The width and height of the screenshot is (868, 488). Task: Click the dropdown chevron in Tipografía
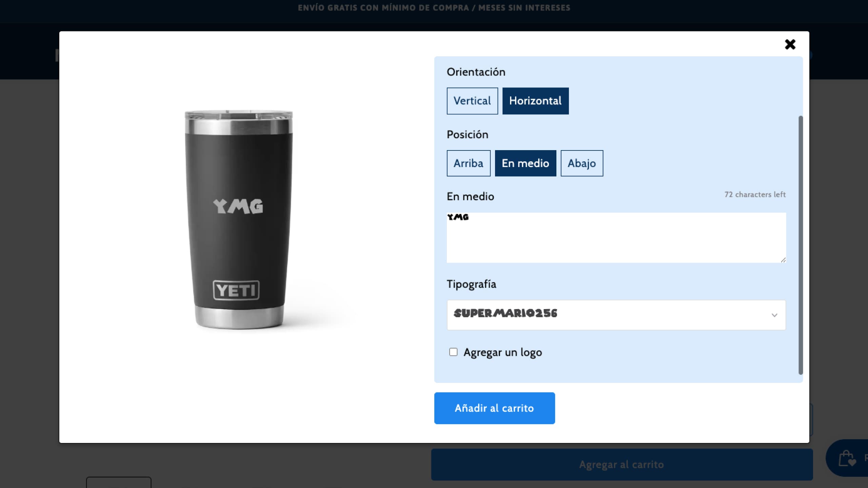[x=774, y=315]
